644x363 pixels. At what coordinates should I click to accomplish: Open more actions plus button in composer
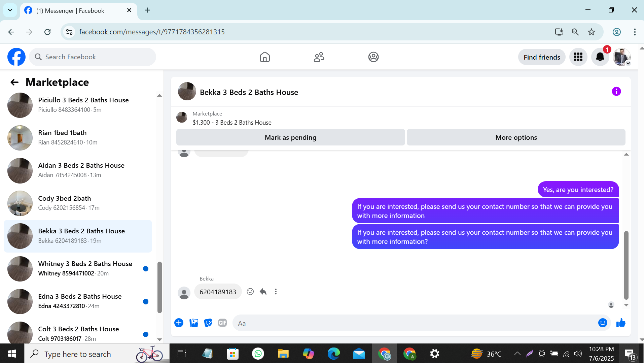pyautogui.click(x=179, y=323)
